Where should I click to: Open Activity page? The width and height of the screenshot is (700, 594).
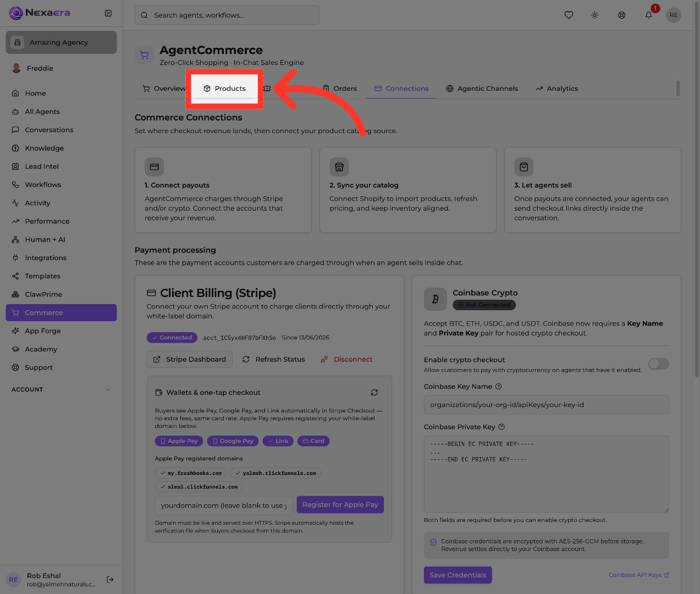[61, 203]
